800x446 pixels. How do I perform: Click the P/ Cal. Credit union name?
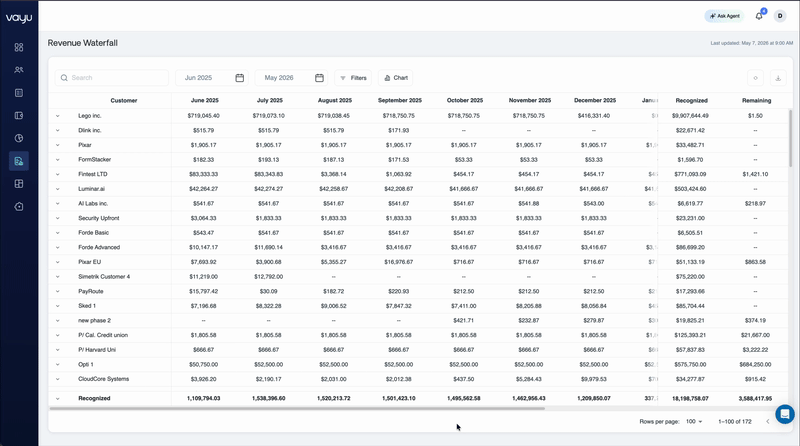point(103,335)
